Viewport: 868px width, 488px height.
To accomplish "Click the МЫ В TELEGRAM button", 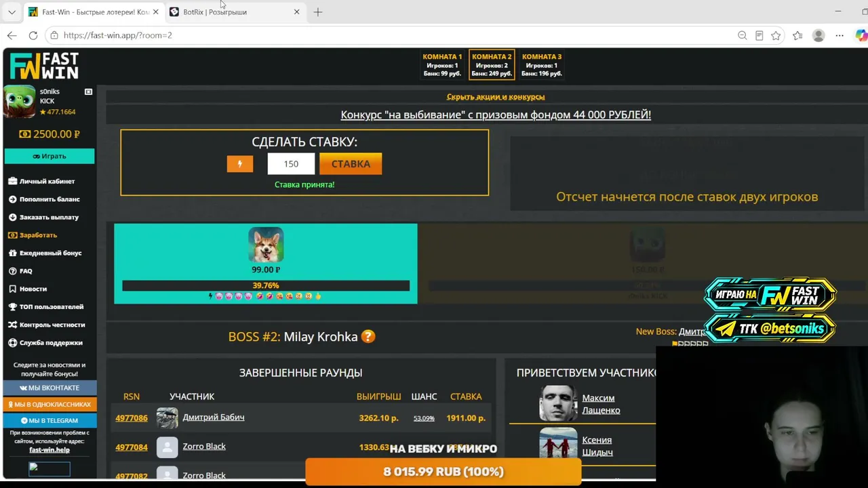I will [x=50, y=420].
